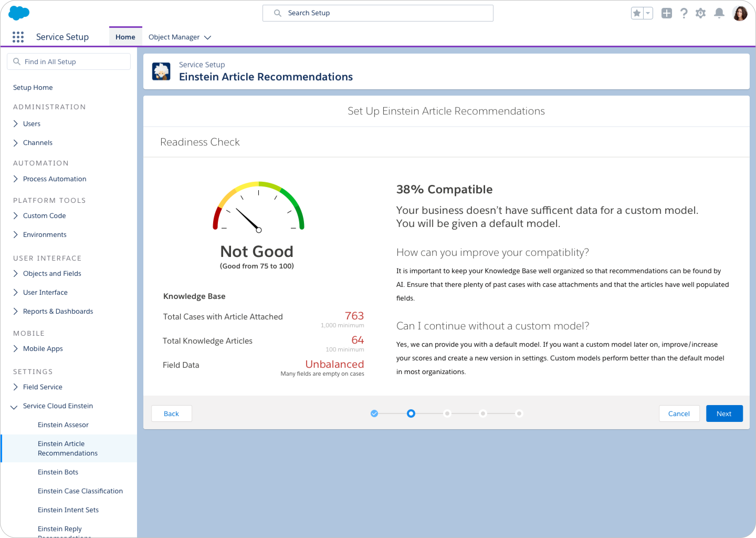This screenshot has width=756, height=538.
Task: Open the favorites list dropdown arrow
Action: (x=648, y=13)
